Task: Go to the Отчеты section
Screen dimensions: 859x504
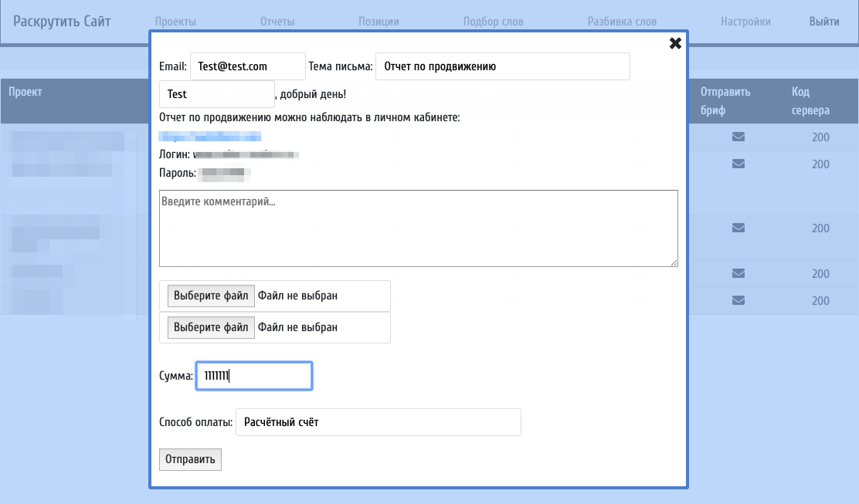Action: 277,22
